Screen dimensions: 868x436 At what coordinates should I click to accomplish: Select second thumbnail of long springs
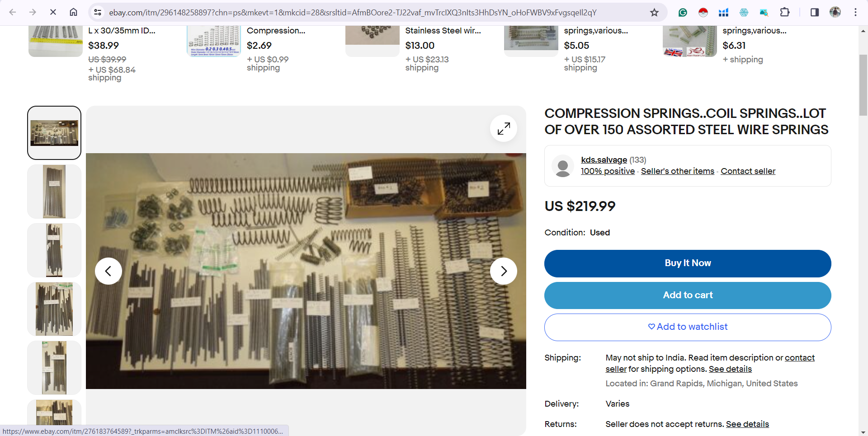pyautogui.click(x=54, y=192)
